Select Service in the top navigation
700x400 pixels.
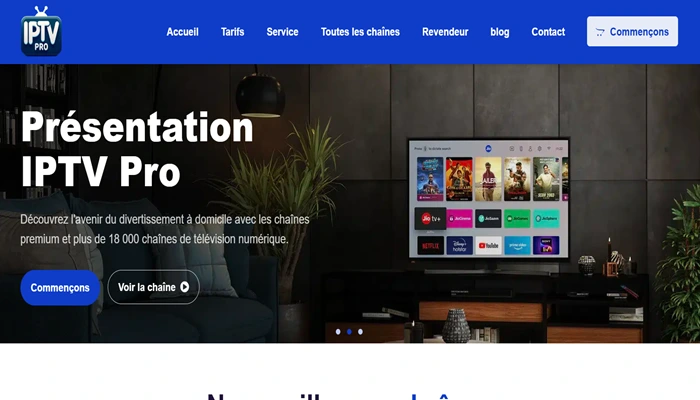(282, 32)
